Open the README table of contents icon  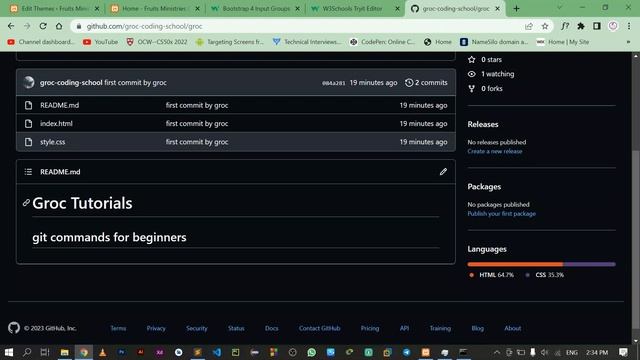tap(28, 172)
